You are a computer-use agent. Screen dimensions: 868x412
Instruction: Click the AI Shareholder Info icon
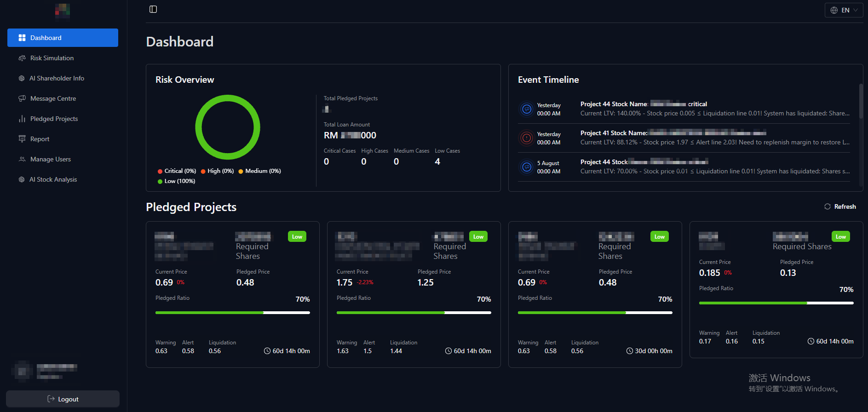pos(22,78)
